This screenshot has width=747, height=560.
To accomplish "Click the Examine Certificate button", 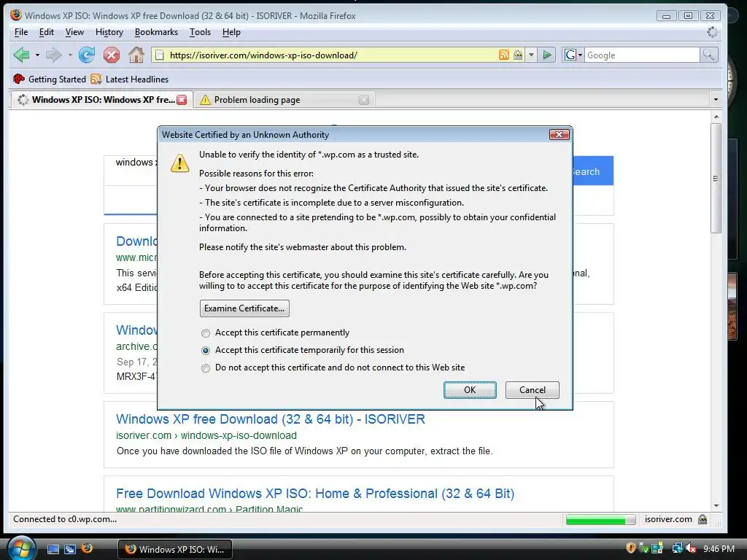I will click(x=244, y=308).
